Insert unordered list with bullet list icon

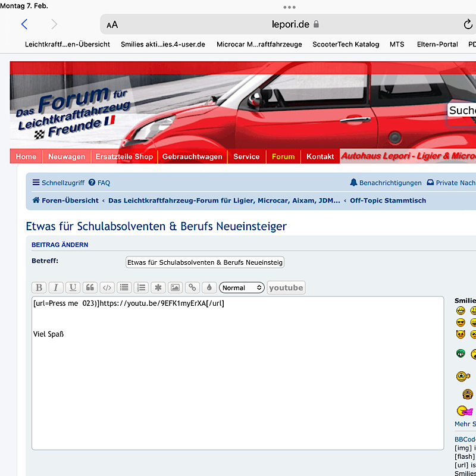(x=124, y=287)
